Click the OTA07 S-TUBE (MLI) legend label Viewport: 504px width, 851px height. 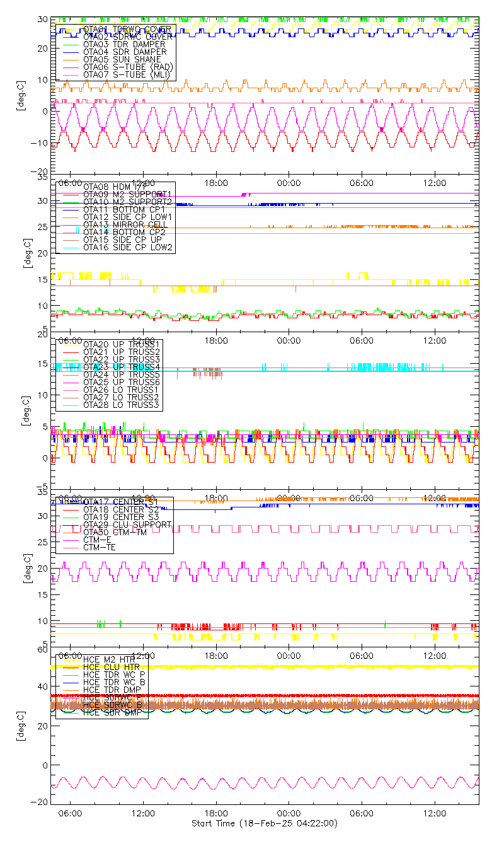pyautogui.click(x=127, y=75)
